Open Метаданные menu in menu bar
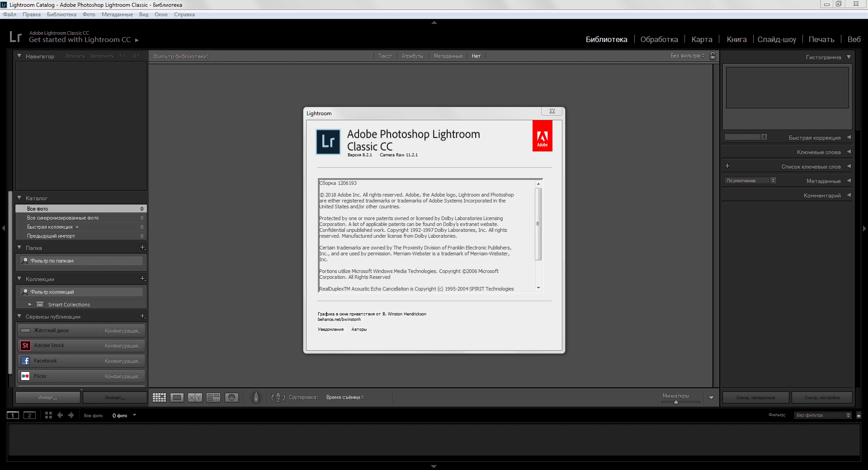The image size is (868, 470). click(117, 14)
